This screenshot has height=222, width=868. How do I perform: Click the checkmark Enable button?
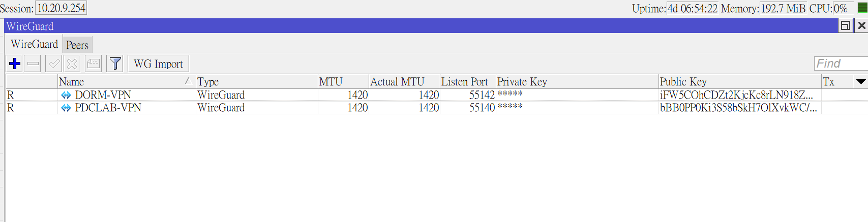(53, 64)
